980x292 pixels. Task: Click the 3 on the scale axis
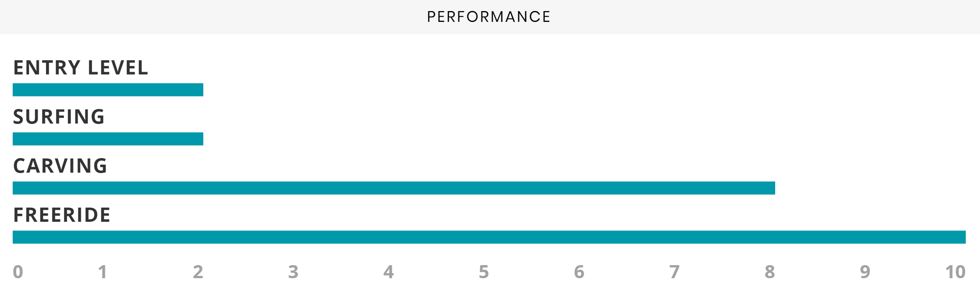tap(293, 272)
